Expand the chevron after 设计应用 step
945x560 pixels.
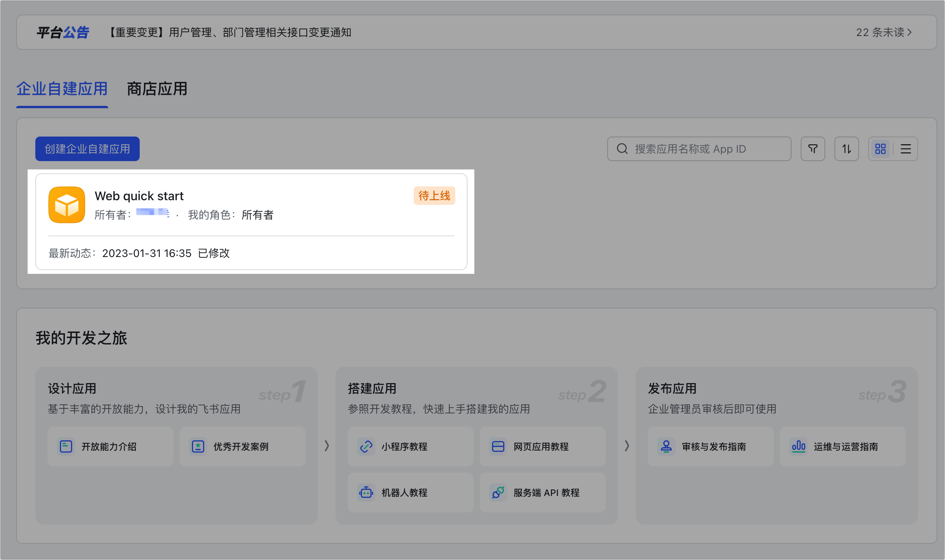[327, 446]
